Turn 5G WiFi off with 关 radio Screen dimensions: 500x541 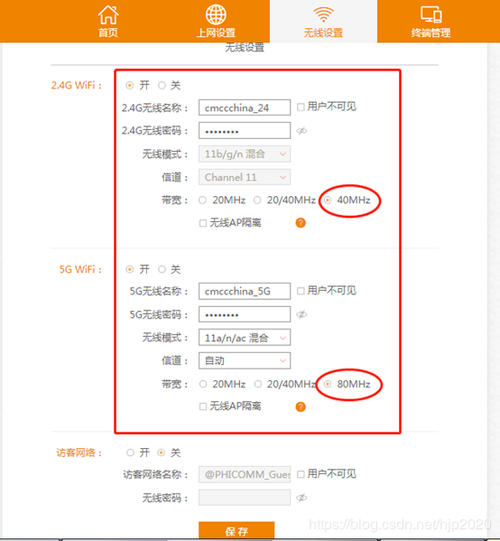[162, 269]
